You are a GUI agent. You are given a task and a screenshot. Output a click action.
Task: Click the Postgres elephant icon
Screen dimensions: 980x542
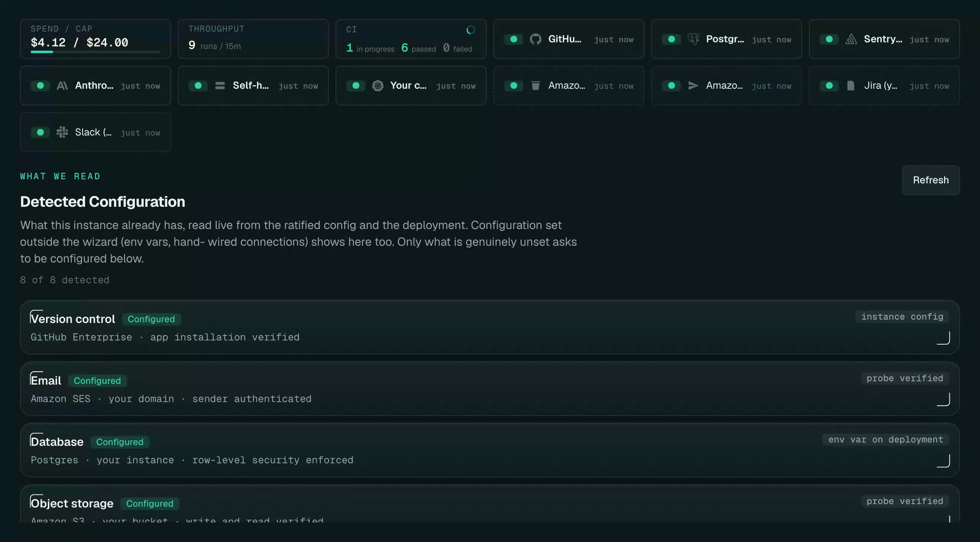pos(693,39)
